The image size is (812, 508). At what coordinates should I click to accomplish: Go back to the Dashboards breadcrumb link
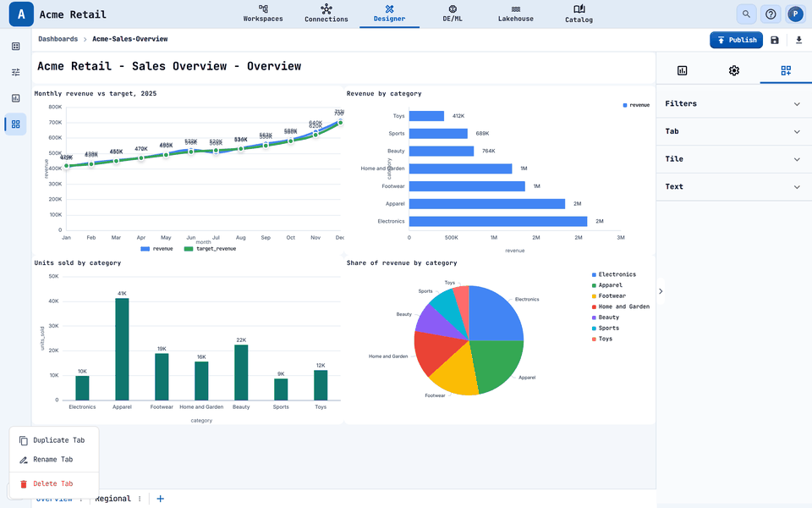pos(58,39)
